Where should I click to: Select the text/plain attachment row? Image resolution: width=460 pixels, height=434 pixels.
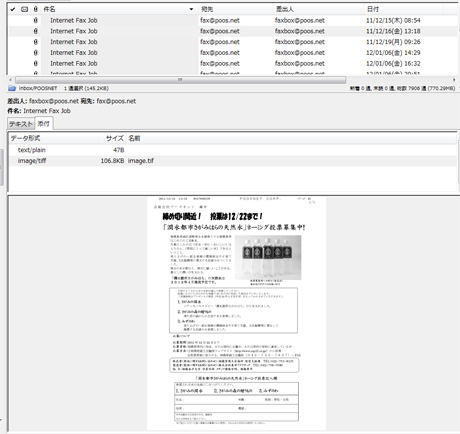[x=232, y=150]
